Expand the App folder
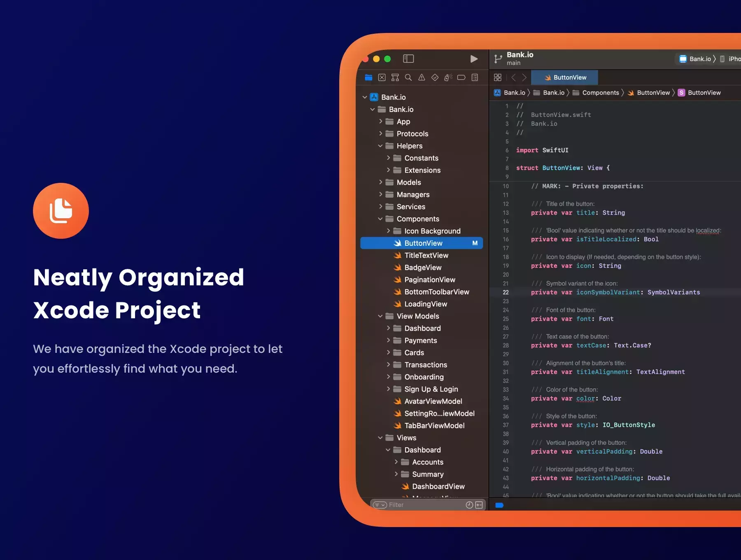741x560 pixels. pyautogui.click(x=380, y=121)
